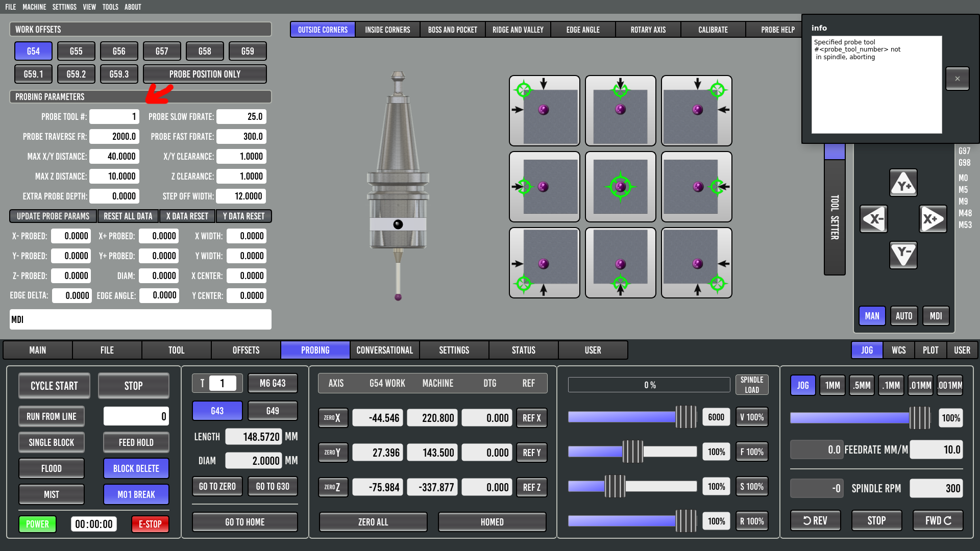Jog Y- with the arrow button
Screen dimensions: 980x551
click(903, 255)
